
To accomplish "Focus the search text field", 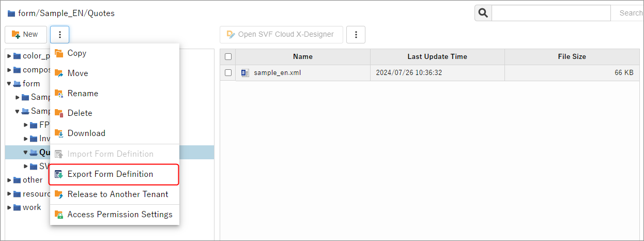I will [x=550, y=13].
